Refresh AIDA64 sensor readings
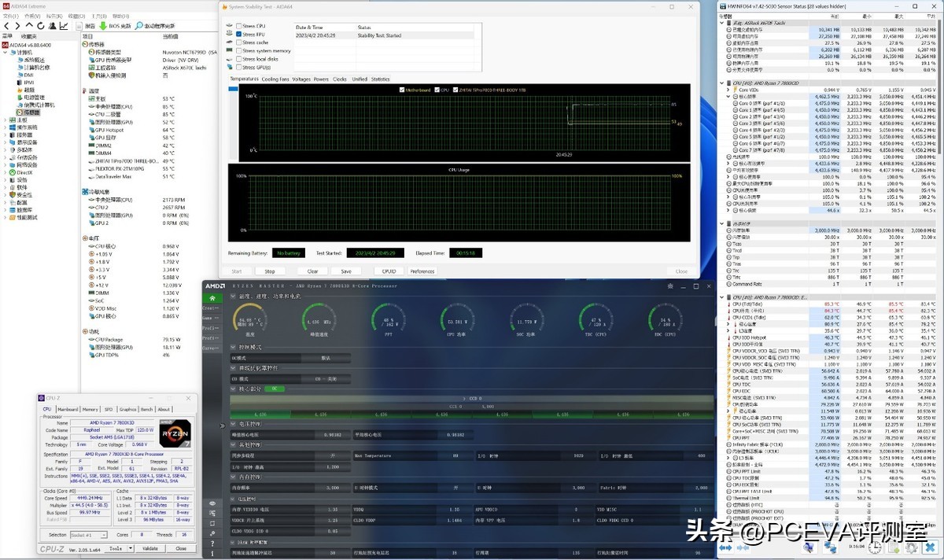944x560 pixels. pyautogui.click(x=41, y=26)
